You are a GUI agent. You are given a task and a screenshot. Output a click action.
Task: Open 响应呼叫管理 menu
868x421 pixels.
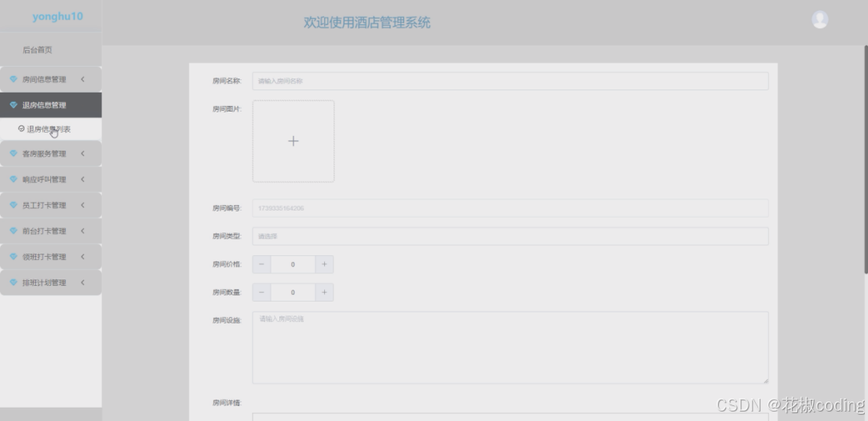pos(51,179)
